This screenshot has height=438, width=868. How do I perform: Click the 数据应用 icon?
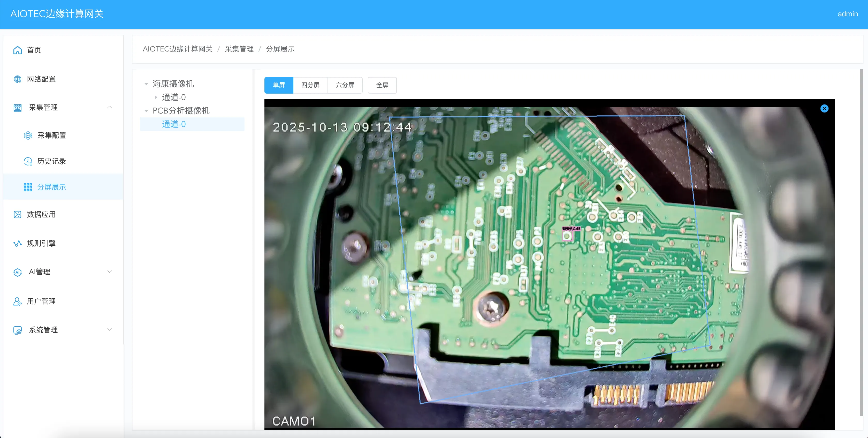click(18, 215)
